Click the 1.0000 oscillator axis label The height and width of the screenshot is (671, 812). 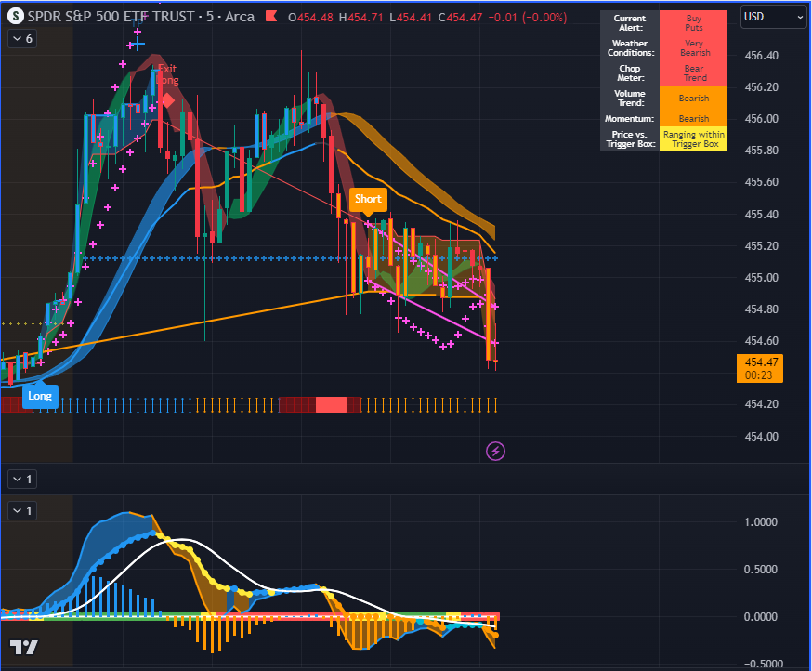(760, 521)
